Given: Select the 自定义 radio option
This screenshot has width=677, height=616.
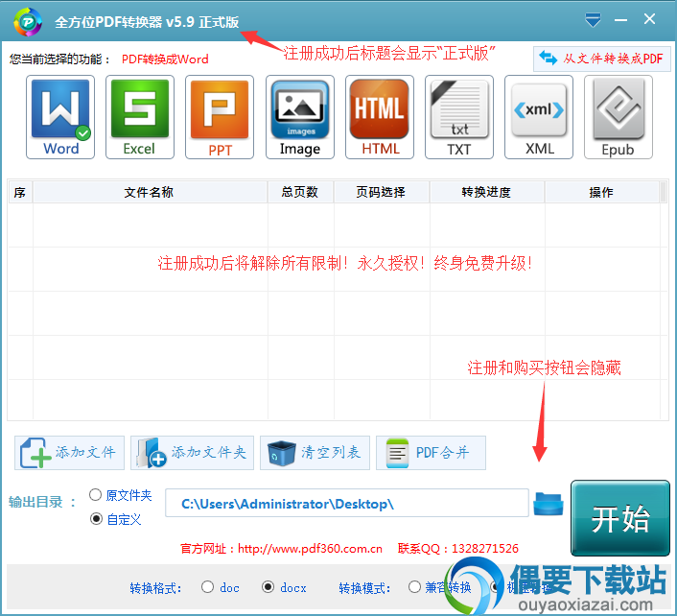Looking at the screenshot, I should (x=96, y=519).
